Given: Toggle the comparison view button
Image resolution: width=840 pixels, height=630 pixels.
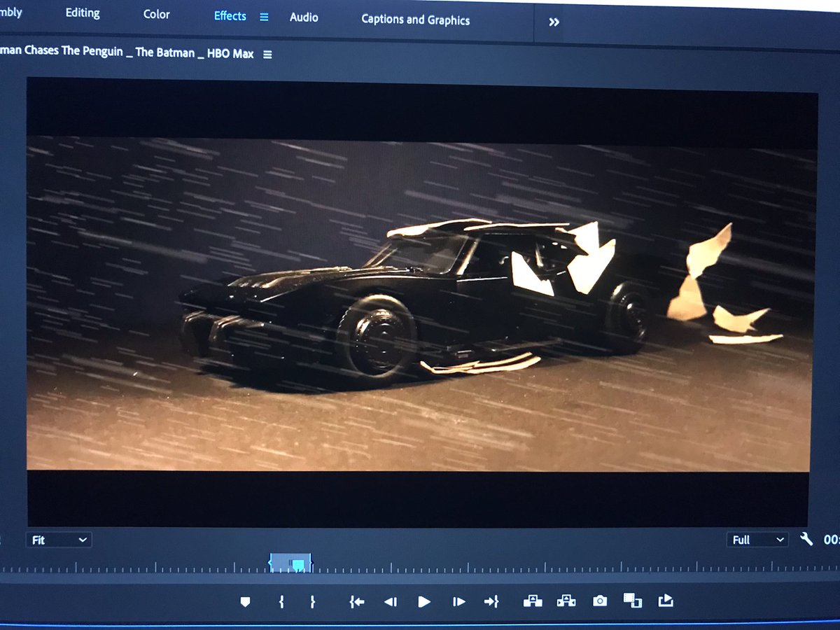Looking at the screenshot, I should click(x=633, y=600).
